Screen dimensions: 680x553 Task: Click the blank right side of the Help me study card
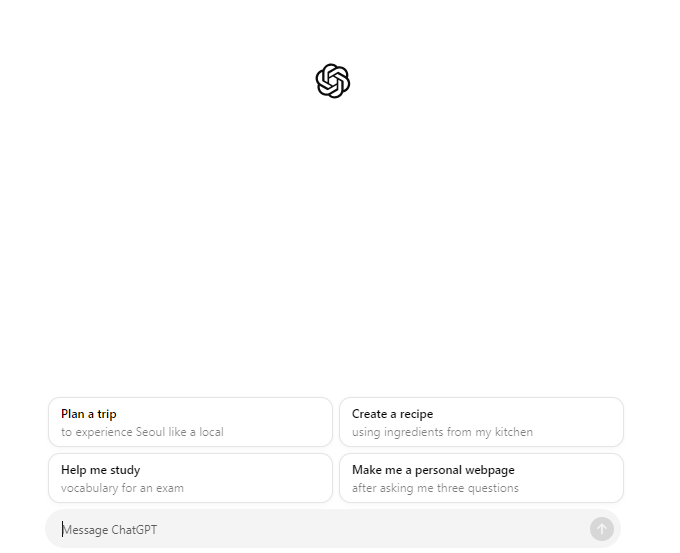click(x=260, y=478)
